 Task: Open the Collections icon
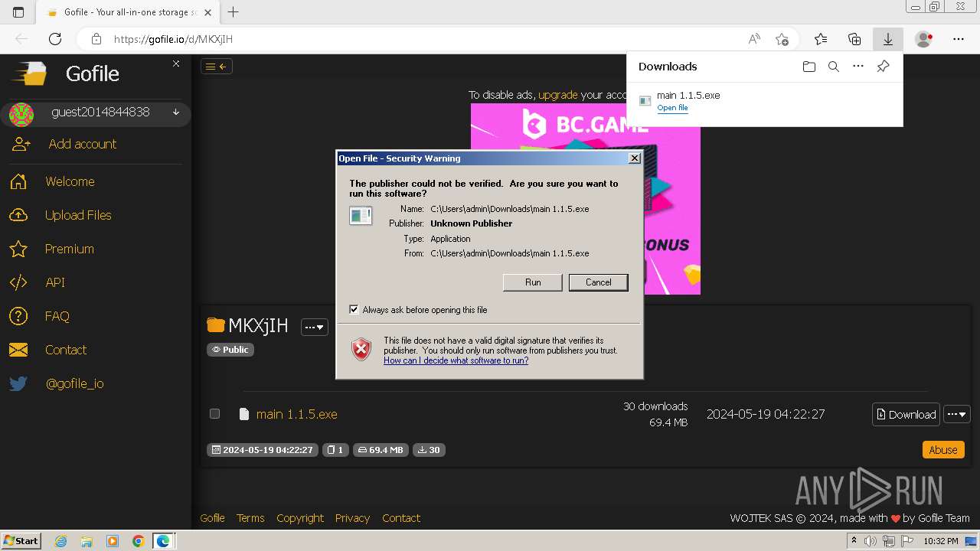[x=854, y=39]
